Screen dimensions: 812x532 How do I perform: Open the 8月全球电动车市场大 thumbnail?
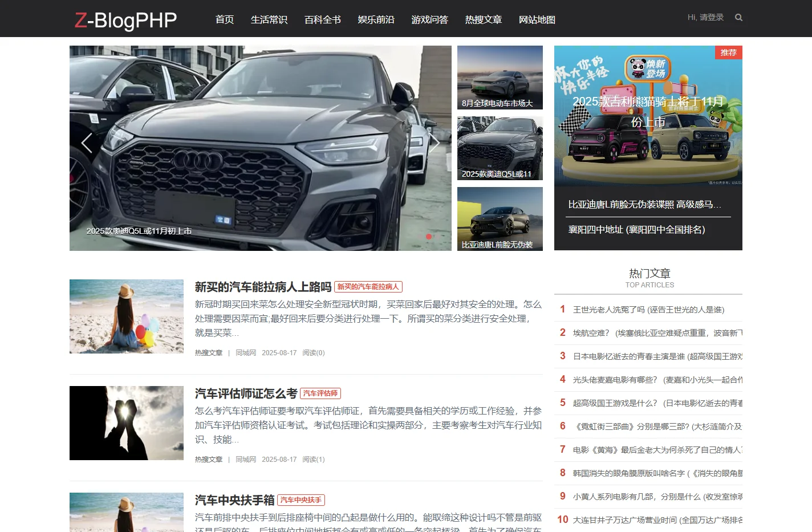click(500, 78)
